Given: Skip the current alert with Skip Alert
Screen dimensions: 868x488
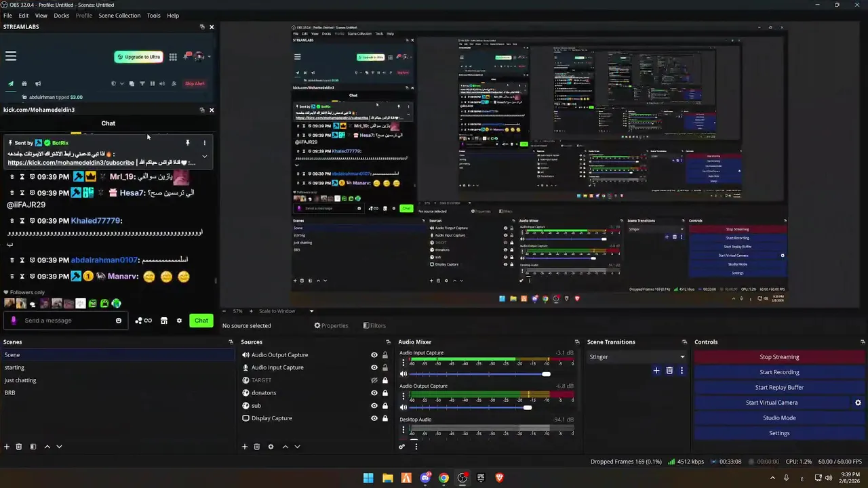Looking at the screenshot, I should pos(195,83).
